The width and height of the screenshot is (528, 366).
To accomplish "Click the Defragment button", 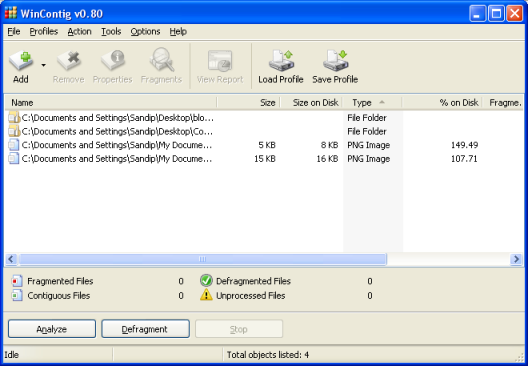I will tap(145, 329).
